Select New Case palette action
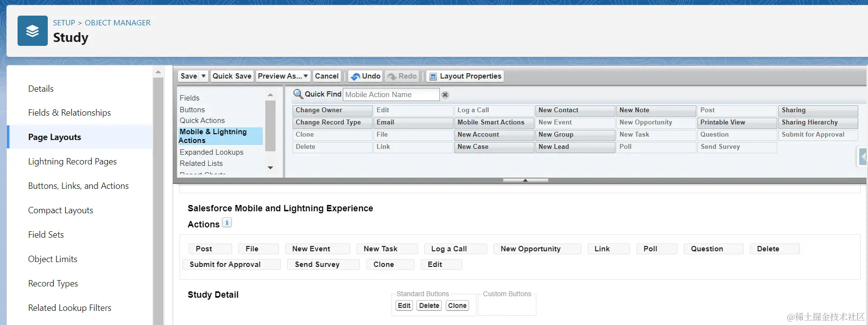The width and height of the screenshot is (868, 325). (x=494, y=147)
